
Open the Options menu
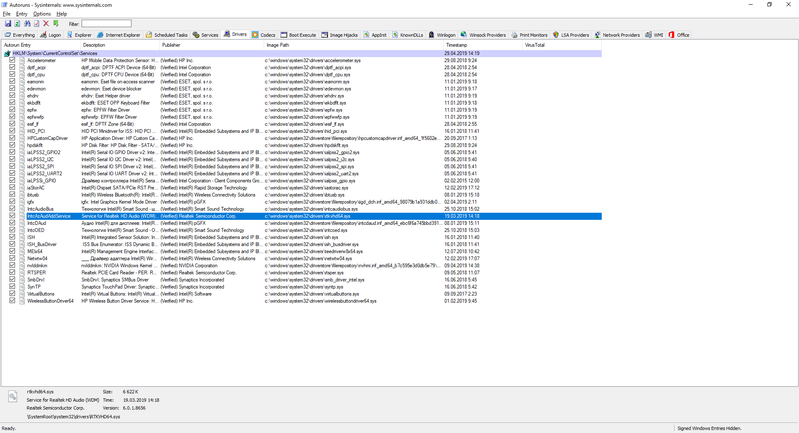41,14
